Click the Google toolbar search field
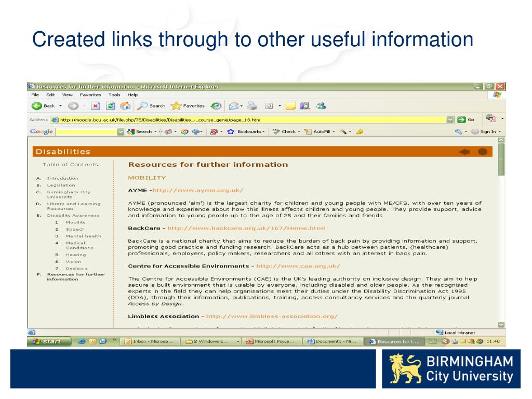 click(x=87, y=131)
